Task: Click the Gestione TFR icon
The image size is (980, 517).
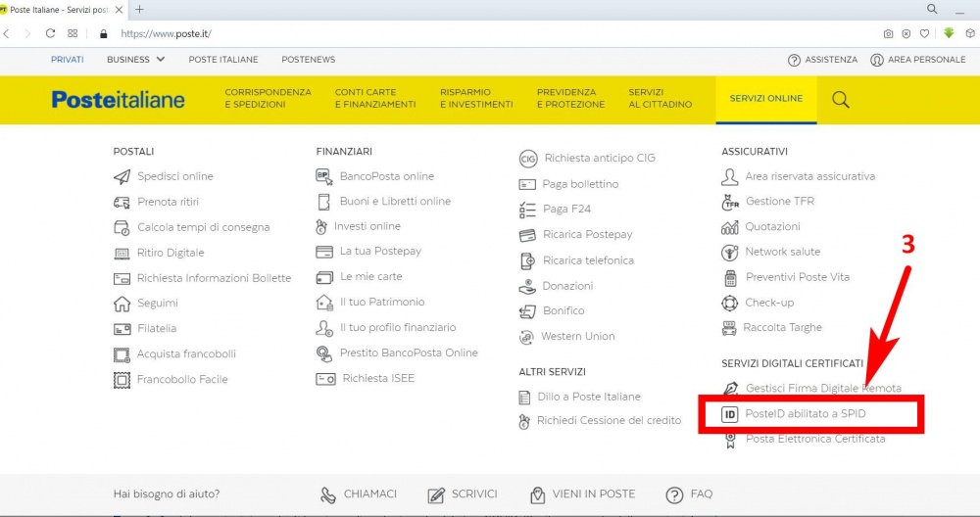Action: [x=730, y=202]
